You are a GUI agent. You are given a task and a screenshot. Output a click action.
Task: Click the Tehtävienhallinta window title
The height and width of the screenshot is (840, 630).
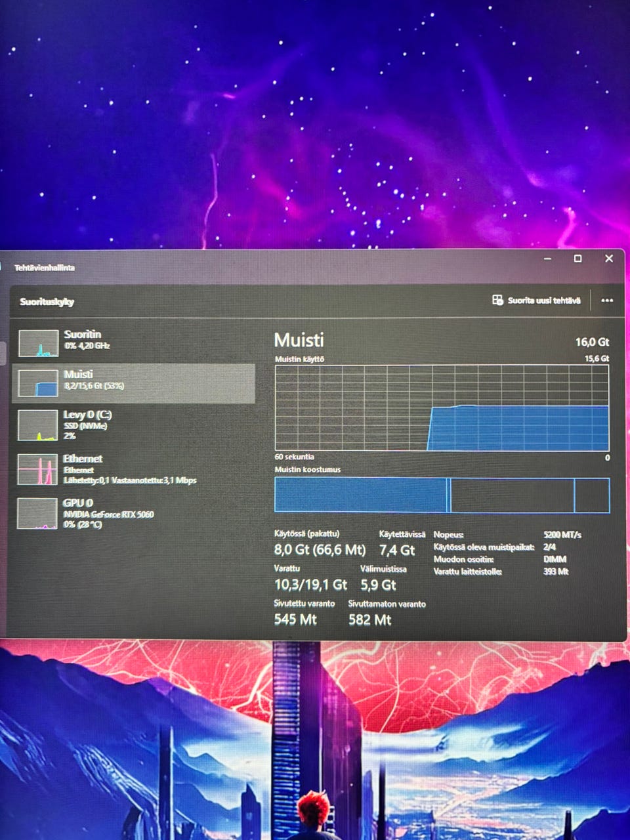(45, 268)
